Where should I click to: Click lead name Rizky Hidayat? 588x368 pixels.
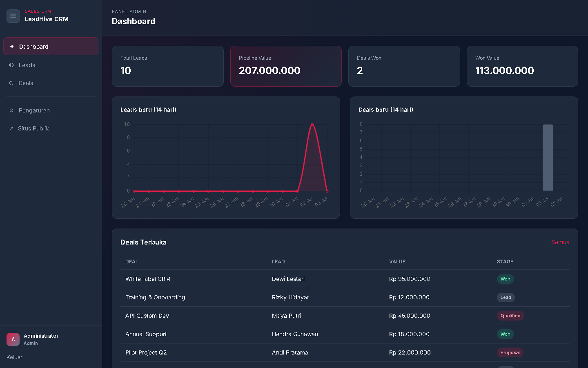tap(290, 297)
